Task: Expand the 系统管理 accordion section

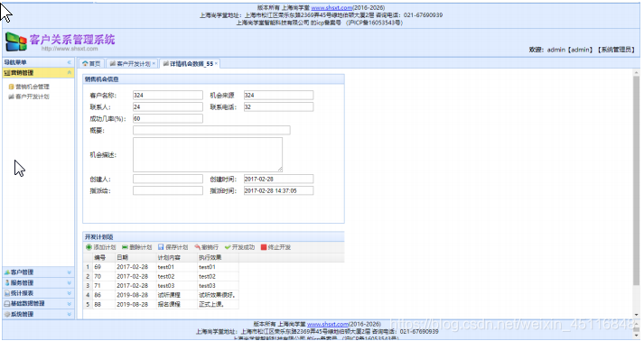Action: click(x=69, y=314)
